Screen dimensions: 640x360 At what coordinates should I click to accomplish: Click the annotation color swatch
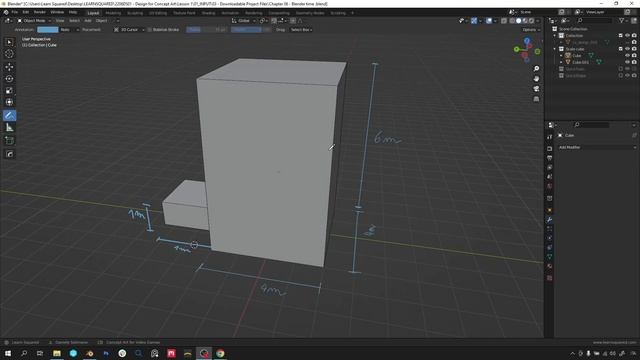tap(48, 30)
